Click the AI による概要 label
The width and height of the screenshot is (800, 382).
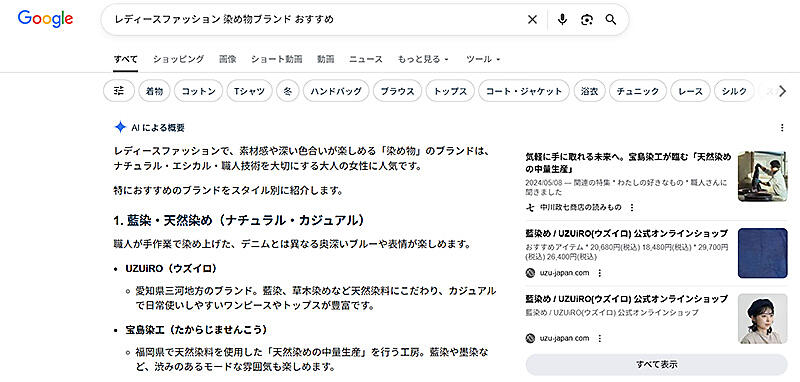click(158, 128)
